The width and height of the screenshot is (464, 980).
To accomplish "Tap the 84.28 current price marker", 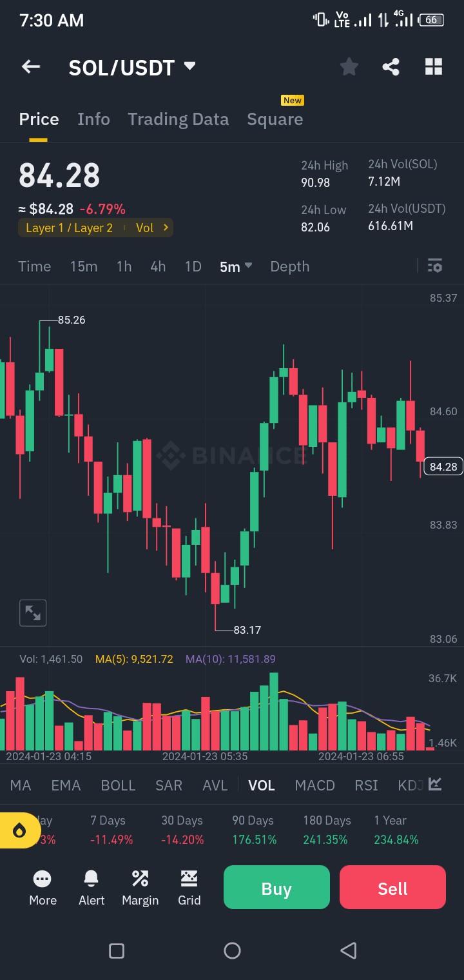I will [x=443, y=467].
